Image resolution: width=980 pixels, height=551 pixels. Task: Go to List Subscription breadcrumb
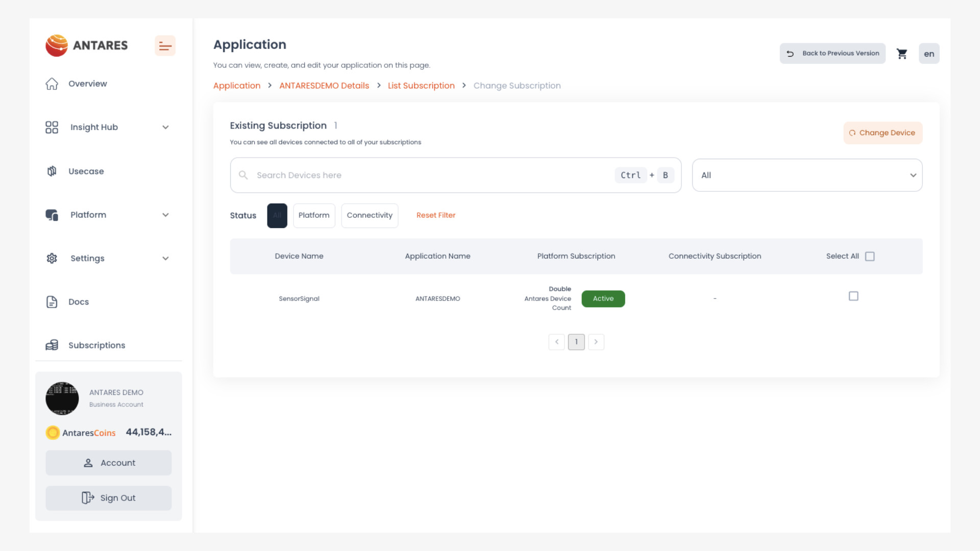[x=421, y=86]
